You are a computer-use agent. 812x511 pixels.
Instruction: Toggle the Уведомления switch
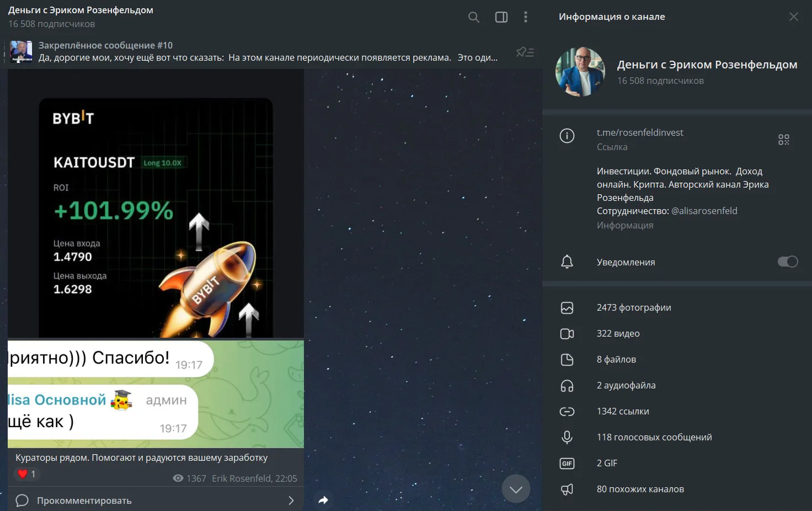click(788, 262)
